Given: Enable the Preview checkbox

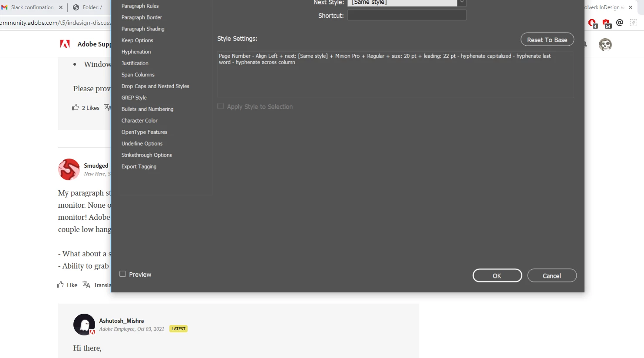Looking at the screenshot, I should (x=123, y=274).
